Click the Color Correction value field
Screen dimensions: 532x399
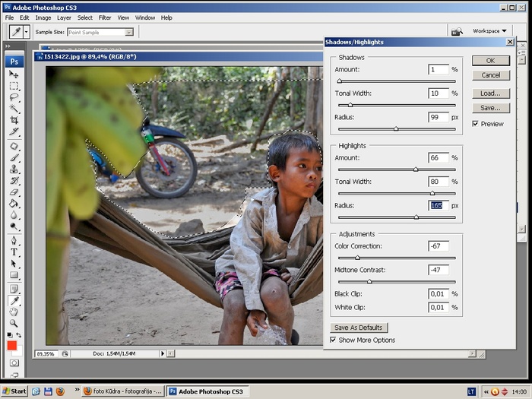pos(439,245)
